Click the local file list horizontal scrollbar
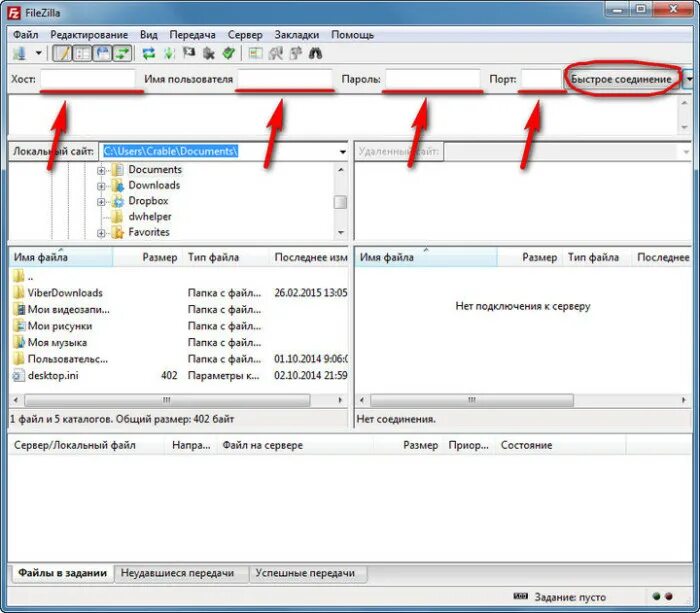Viewport: 700px width, 613px height. 167,400
